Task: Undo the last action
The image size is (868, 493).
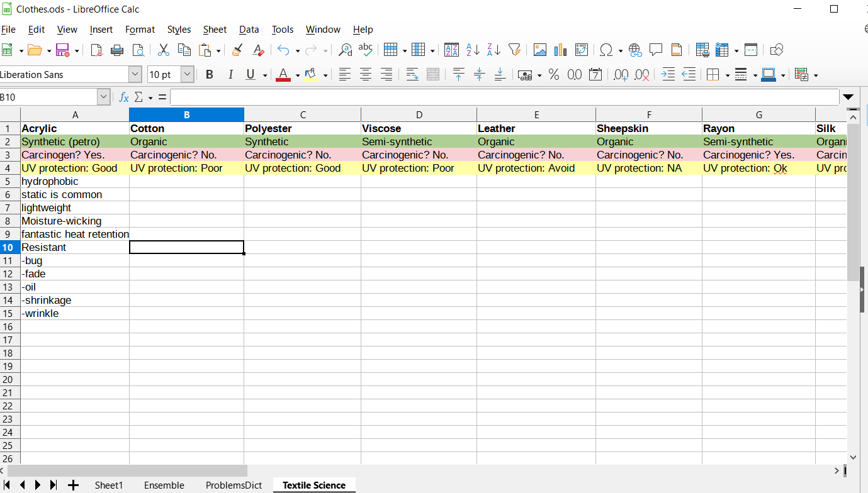Action: click(284, 50)
